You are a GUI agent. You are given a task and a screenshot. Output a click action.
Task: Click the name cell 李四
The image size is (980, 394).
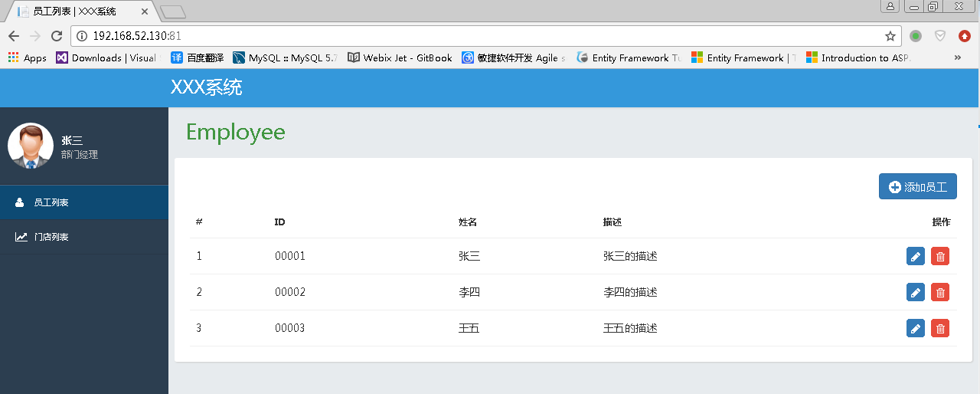point(469,292)
